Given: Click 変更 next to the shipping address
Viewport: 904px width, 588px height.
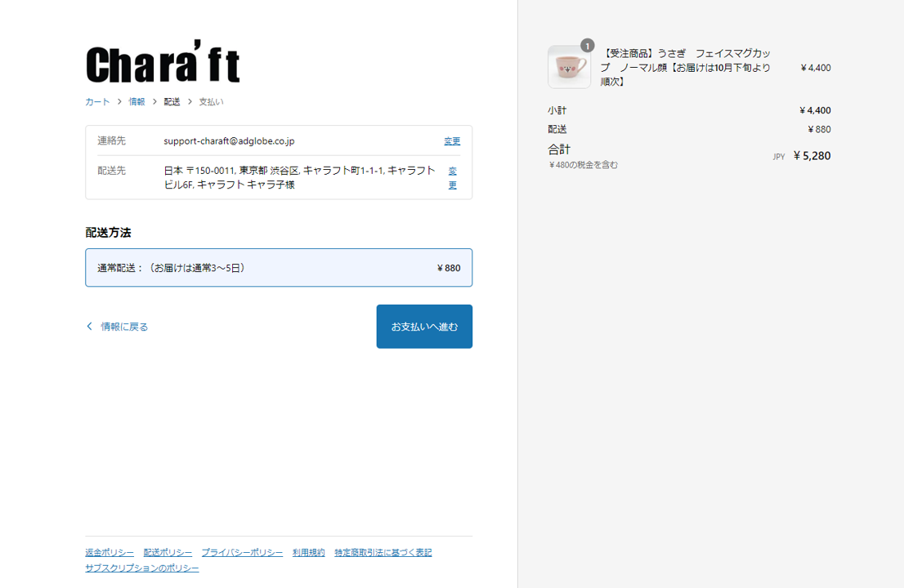Looking at the screenshot, I should [x=452, y=178].
